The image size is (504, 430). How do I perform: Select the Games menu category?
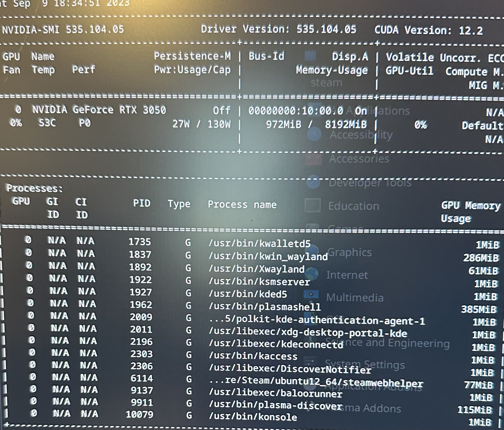tap(345, 228)
